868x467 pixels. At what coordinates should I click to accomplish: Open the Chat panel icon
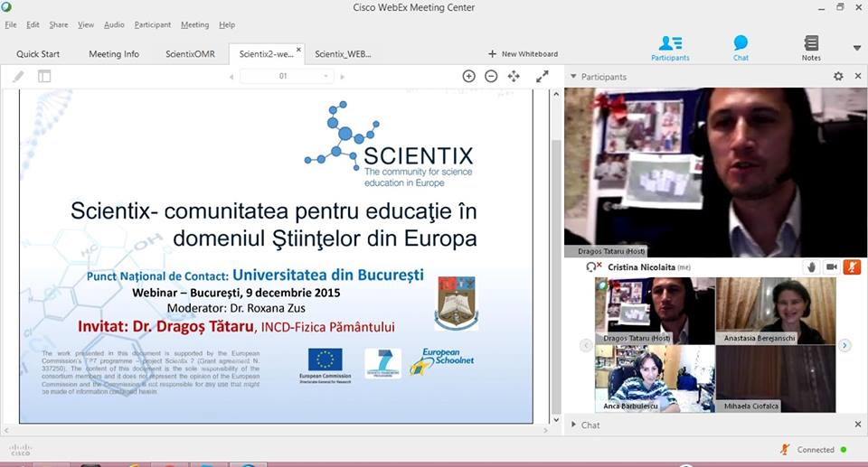coord(741,48)
